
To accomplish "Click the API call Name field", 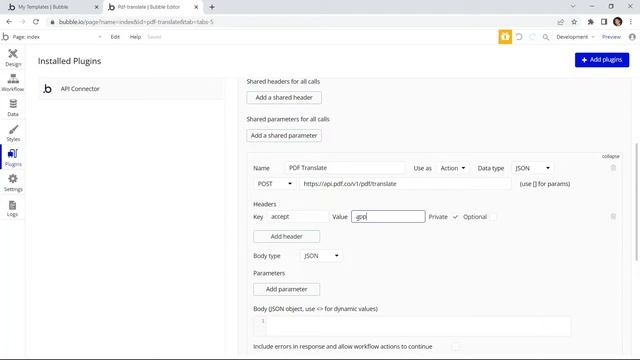I will 345,168.
